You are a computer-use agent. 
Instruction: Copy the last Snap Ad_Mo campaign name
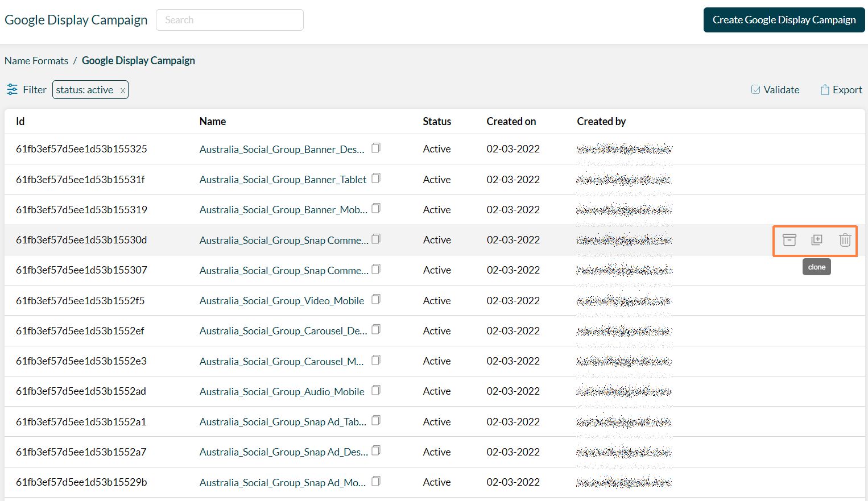pos(376,481)
